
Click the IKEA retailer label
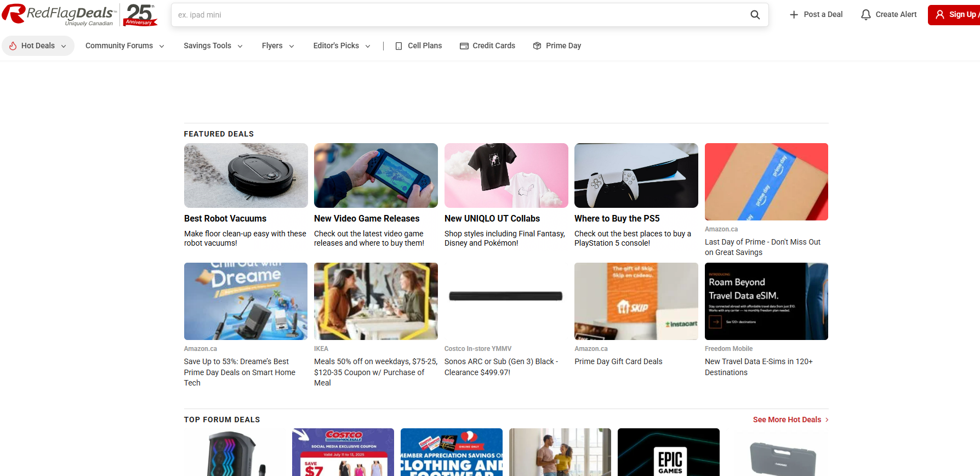pos(321,349)
